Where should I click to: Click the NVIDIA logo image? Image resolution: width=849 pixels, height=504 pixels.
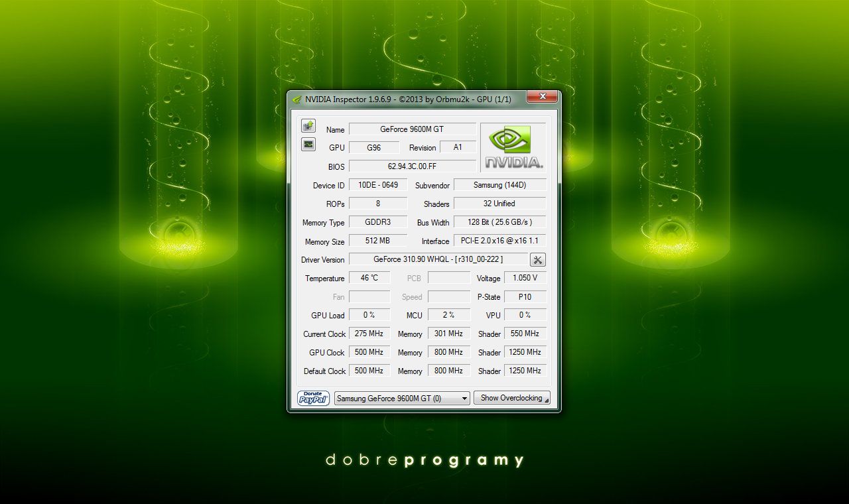513,147
